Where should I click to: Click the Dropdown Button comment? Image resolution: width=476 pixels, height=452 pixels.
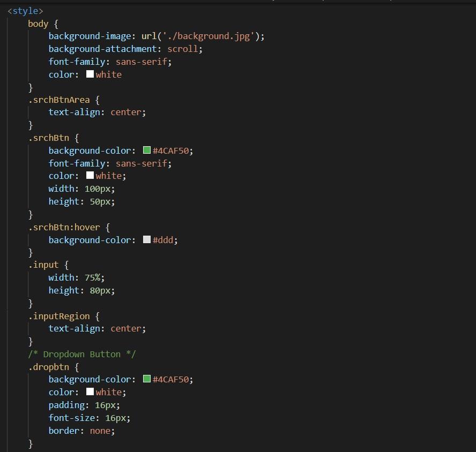click(83, 354)
